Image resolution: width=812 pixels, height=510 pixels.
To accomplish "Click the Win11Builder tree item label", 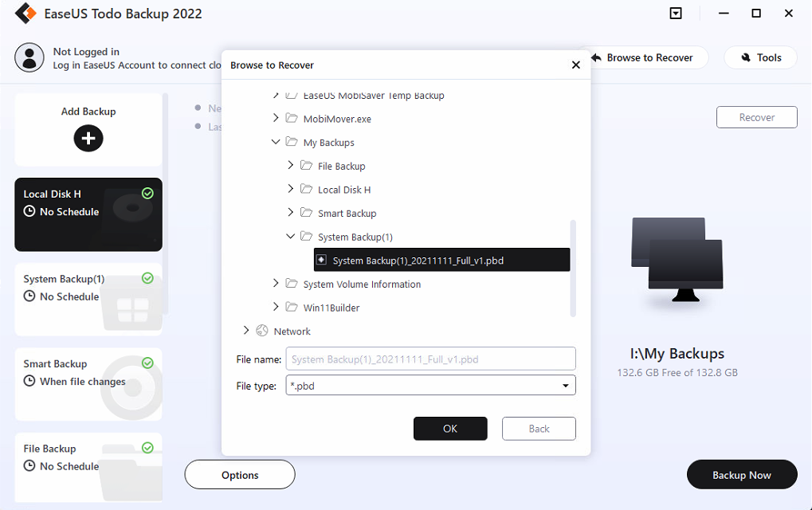I will 331,308.
